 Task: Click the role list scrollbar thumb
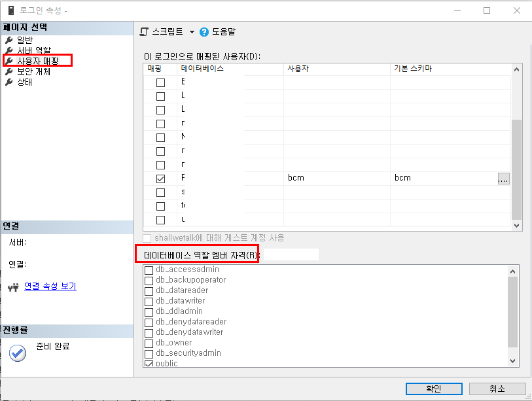tap(512, 312)
